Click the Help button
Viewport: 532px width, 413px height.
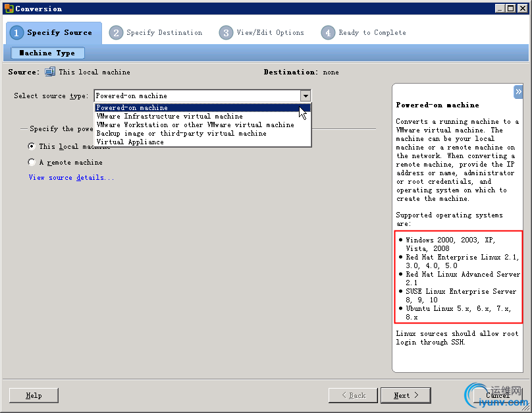tap(34, 395)
